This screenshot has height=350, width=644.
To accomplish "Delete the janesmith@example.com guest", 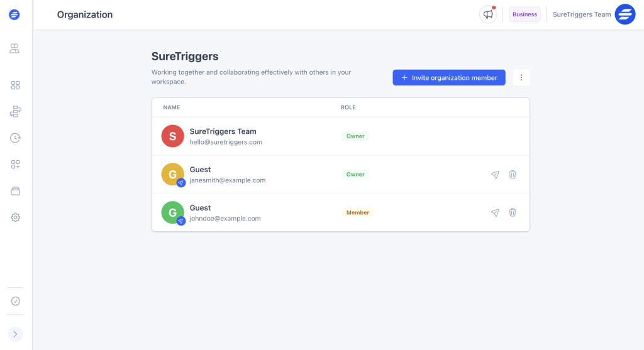I will coord(513,175).
